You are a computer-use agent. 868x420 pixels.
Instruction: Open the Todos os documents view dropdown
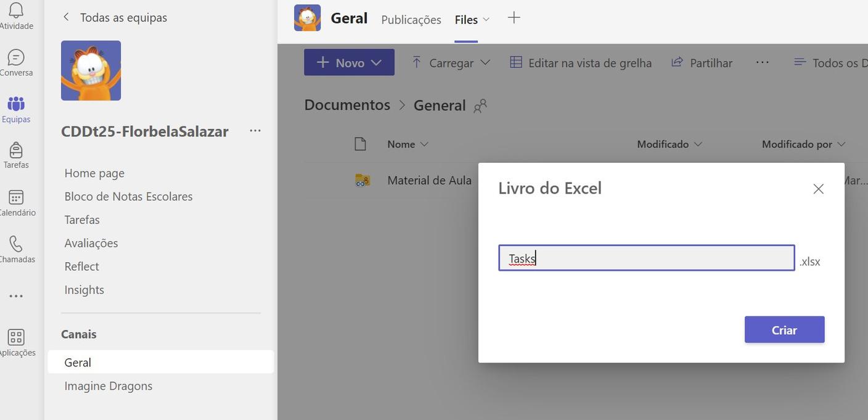point(830,62)
